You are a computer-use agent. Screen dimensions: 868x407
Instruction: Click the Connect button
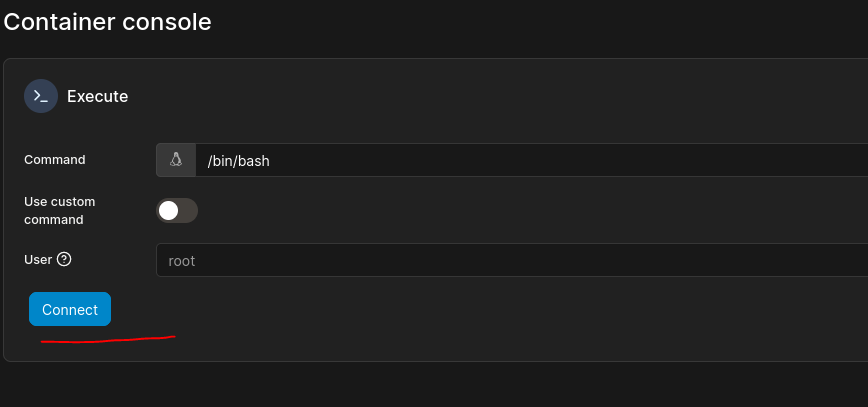click(x=70, y=309)
